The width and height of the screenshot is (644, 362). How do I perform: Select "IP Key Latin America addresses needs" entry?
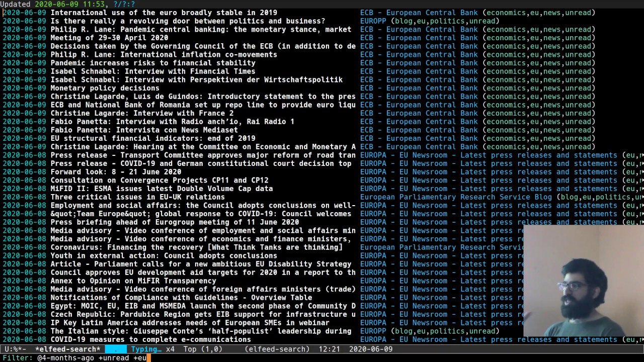190,323
